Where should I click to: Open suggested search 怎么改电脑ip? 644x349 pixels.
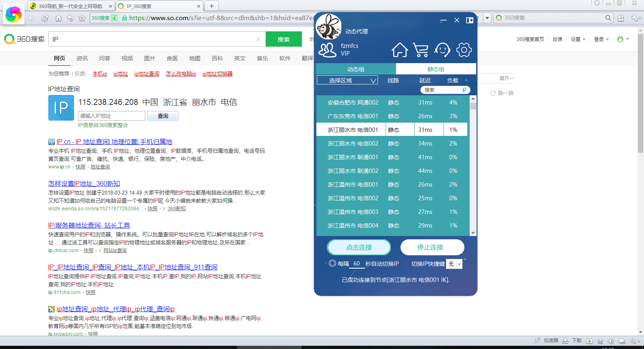[181, 74]
